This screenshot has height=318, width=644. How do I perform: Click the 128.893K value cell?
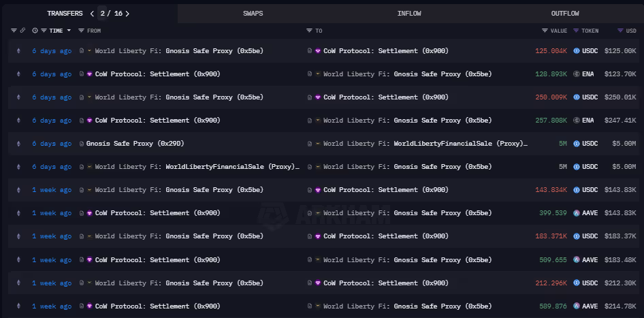551,74
